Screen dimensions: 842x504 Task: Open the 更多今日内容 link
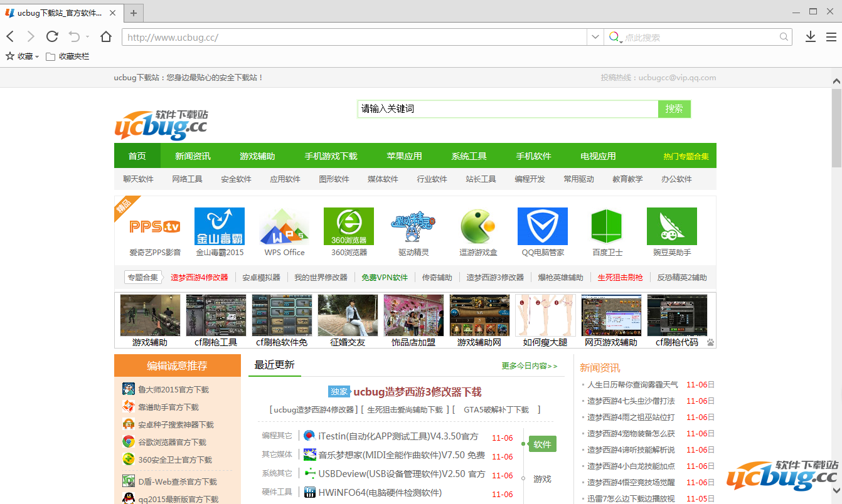[x=530, y=365]
